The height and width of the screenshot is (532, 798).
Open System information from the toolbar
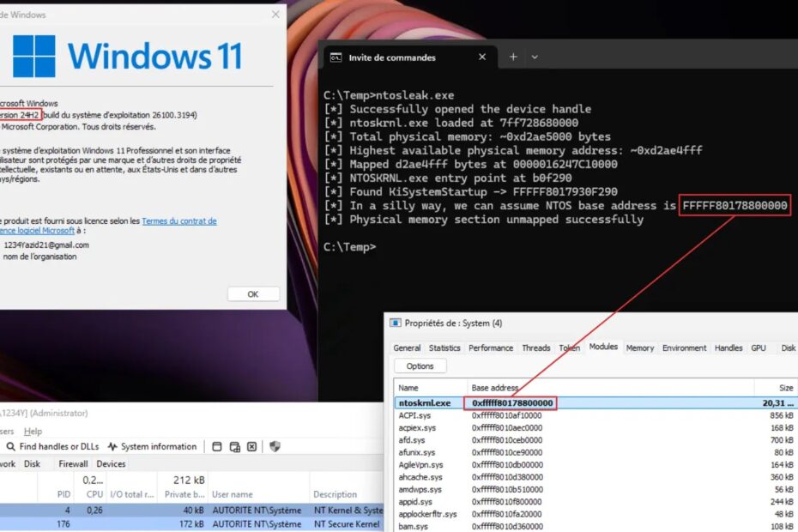152,446
